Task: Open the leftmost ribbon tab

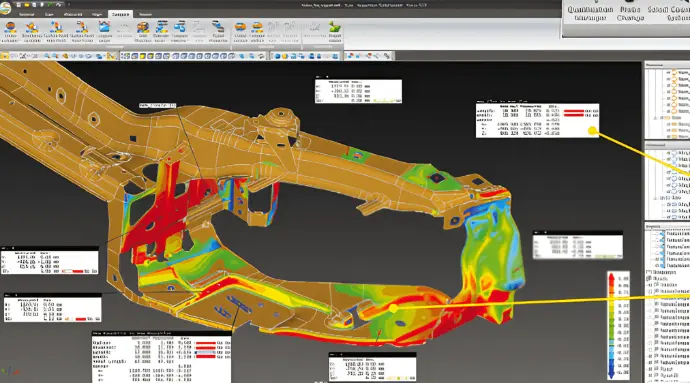Action: [26, 14]
